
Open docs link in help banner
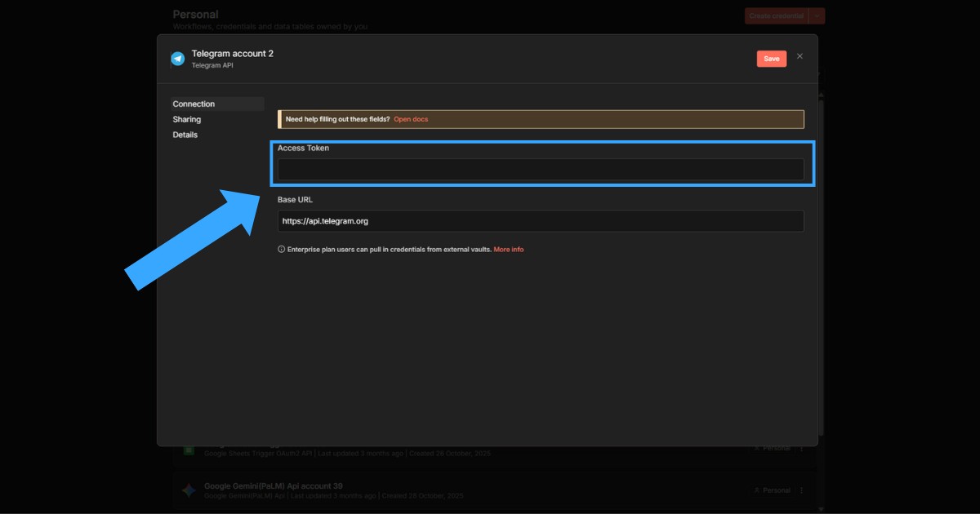pos(411,119)
